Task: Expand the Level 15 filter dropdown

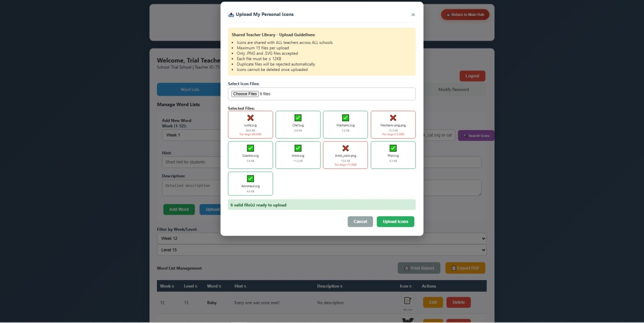Action: 321,250
